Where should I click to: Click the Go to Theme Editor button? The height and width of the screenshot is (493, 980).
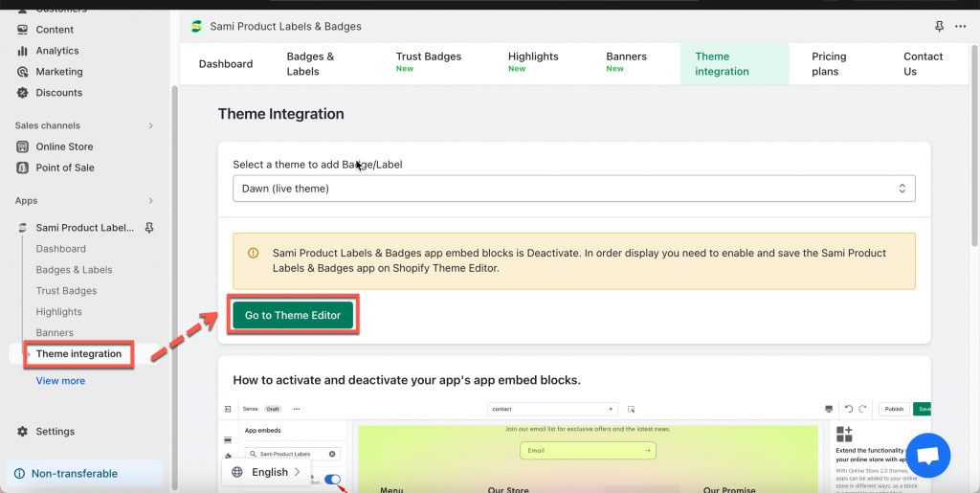293,316
